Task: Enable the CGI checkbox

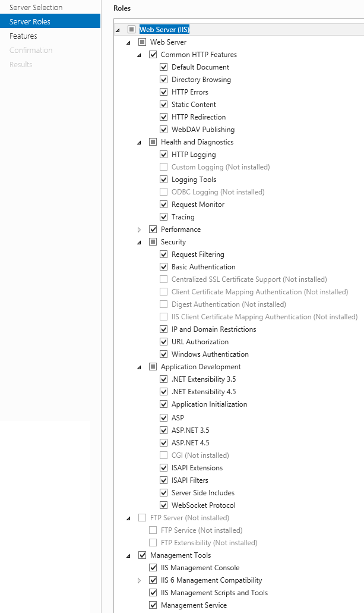Action: click(164, 455)
